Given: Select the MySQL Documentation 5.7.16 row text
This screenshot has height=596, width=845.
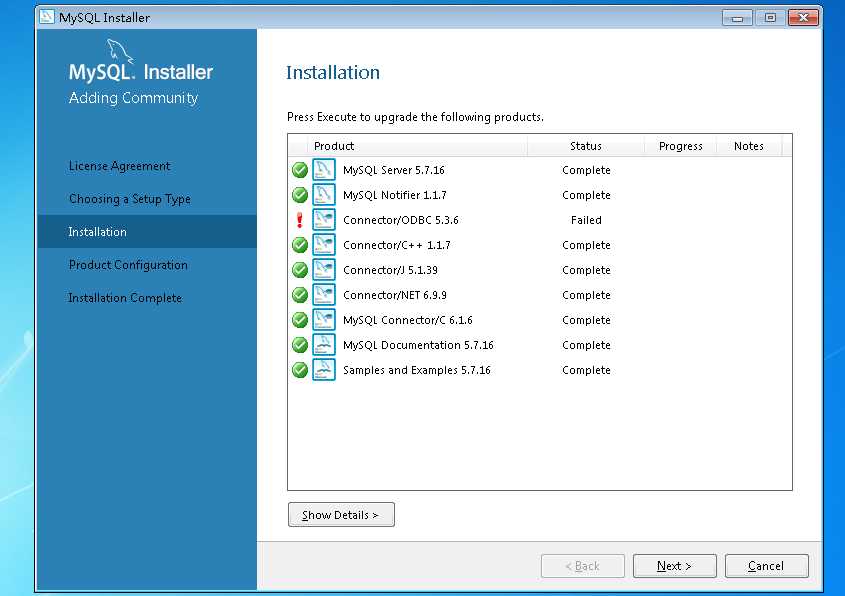Looking at the screenshot, I should pos(418,345).
